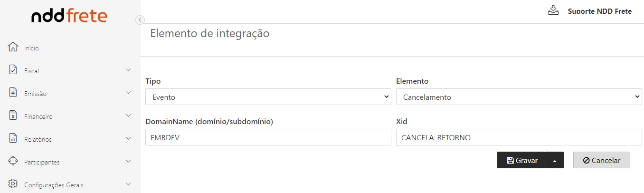
Task: Open the Gravar split-button arrow menu
Action: pos(554,160)
